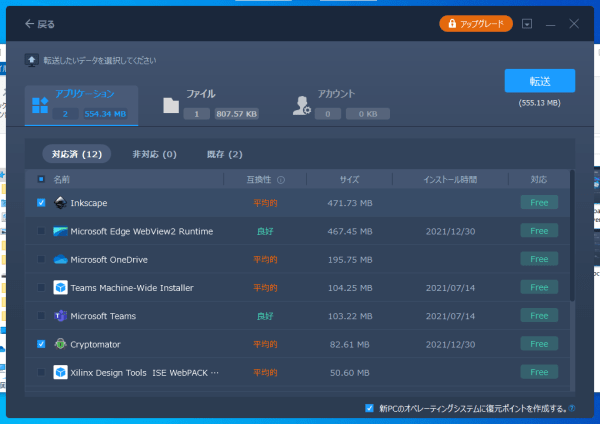The width and height of the screenshot is (600, 424).
Task: Check Microsoft Edge WebView2 Runtime checkbox
Action: click(41, 231)
